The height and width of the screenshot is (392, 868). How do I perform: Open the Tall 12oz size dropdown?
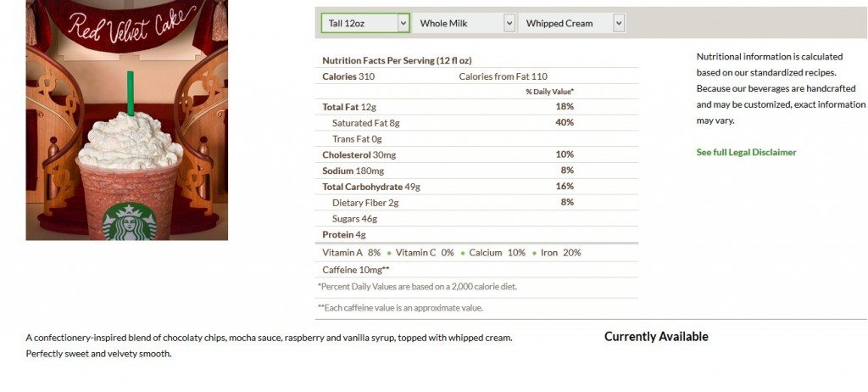[365, 23]
